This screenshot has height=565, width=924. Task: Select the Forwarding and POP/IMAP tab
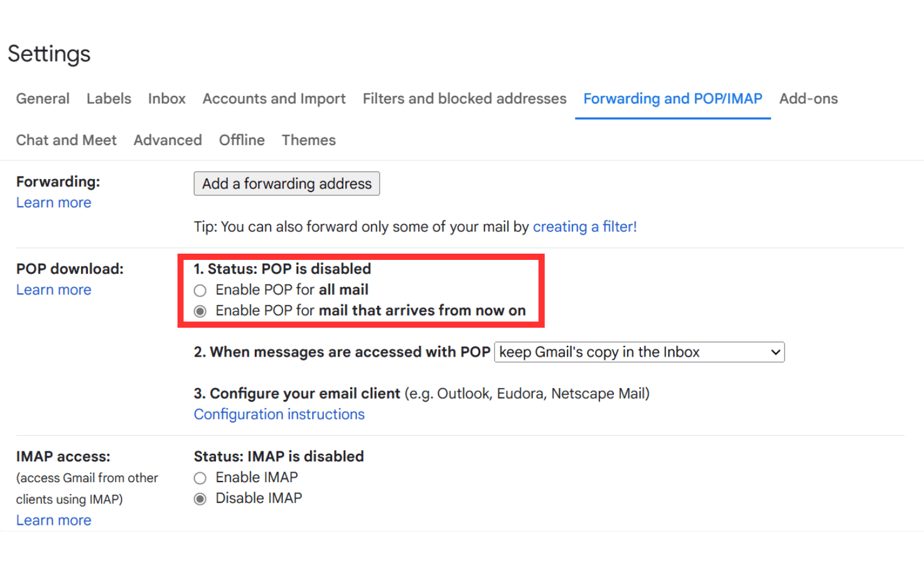[672, 99]
